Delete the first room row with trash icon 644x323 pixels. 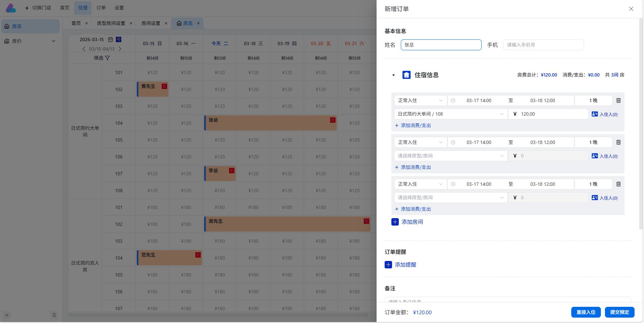(x=618, y=100)
